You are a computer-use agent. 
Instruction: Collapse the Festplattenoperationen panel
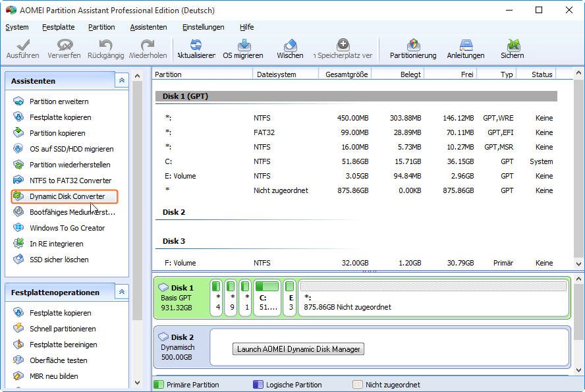[x=122, y=292]
